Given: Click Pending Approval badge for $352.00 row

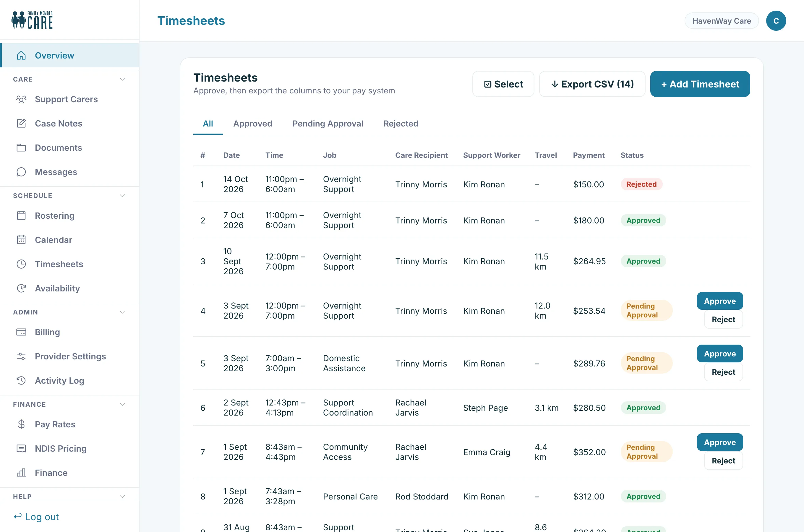Looking at the screenshot, I should point(646,452).
